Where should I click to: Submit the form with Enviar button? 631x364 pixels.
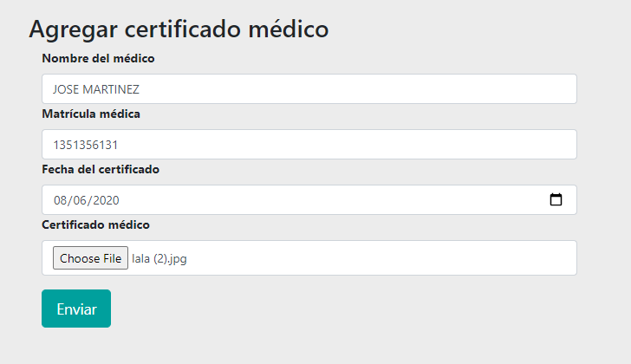click(76, 309)
